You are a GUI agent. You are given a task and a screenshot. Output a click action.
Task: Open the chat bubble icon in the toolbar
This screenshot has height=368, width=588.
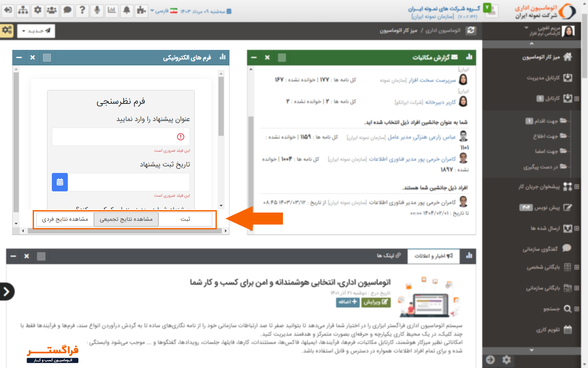coord(67,11)
